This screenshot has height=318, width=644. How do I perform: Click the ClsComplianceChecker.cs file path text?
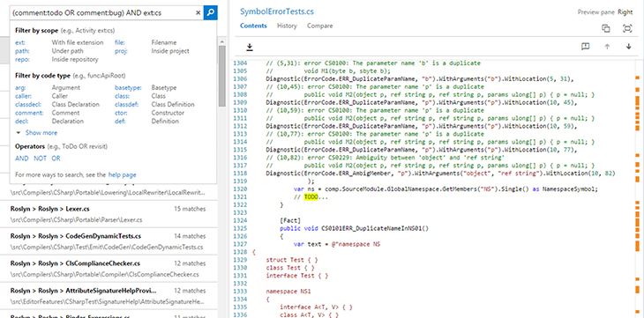click(104, 274)
